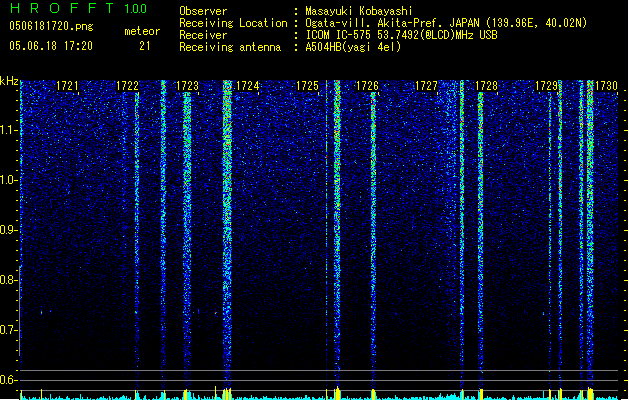Click the 1726 time marker
The height and width of the screenshot is (400, 629).
367,86
